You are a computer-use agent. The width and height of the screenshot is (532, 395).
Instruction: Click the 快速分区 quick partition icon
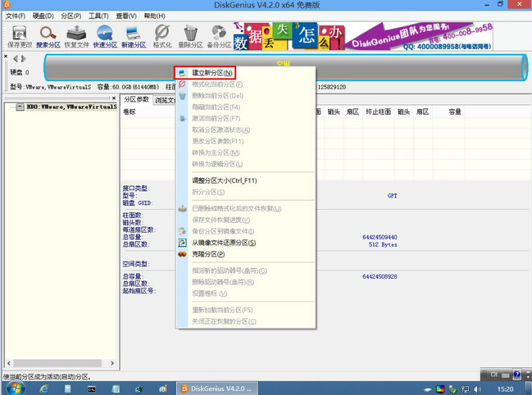tap(105, 35)
